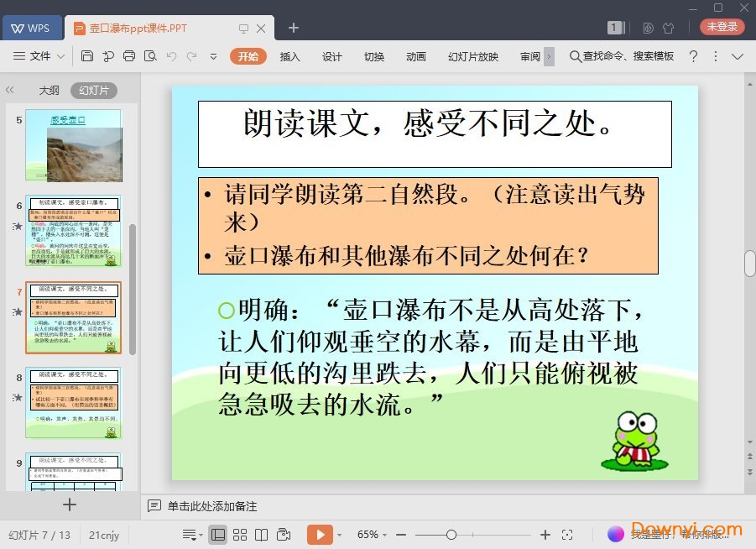
Task: Click the 查找命令、搜索模板 search box
Action: tap(622, 56)
